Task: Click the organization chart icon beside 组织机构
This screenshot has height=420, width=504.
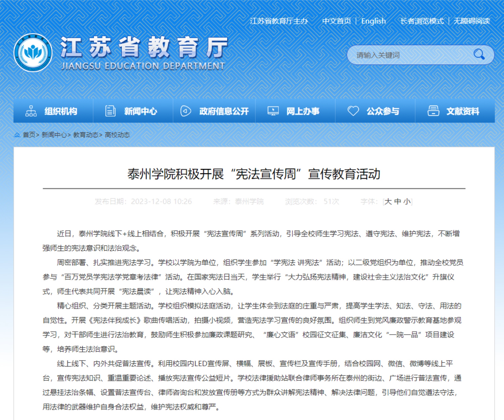Action: click(31, 111)
